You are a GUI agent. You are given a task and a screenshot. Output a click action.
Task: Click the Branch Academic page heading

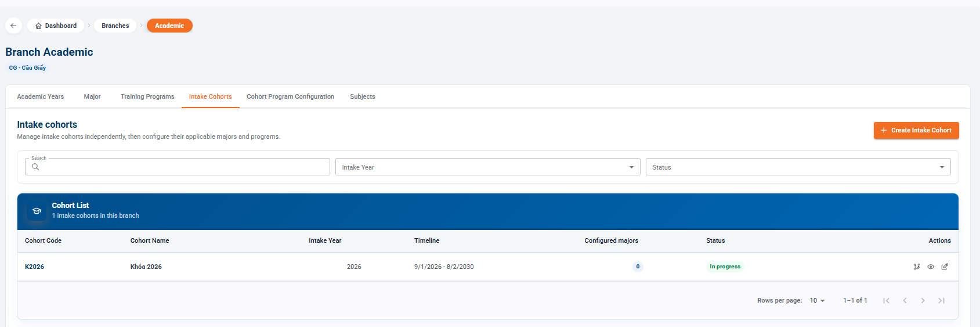tap(49, 52)
